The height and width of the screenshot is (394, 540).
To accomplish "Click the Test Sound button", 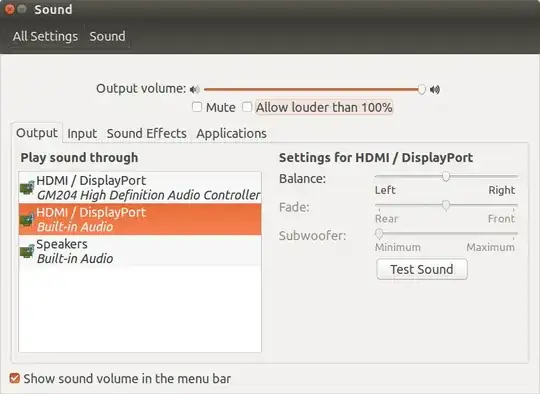I will (422, 269).
